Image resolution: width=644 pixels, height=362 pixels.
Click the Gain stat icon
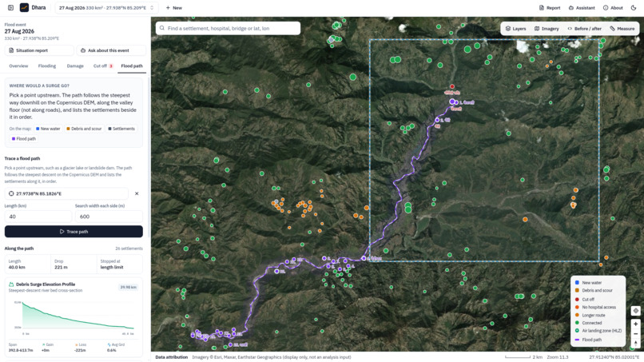tap(43, 344)
